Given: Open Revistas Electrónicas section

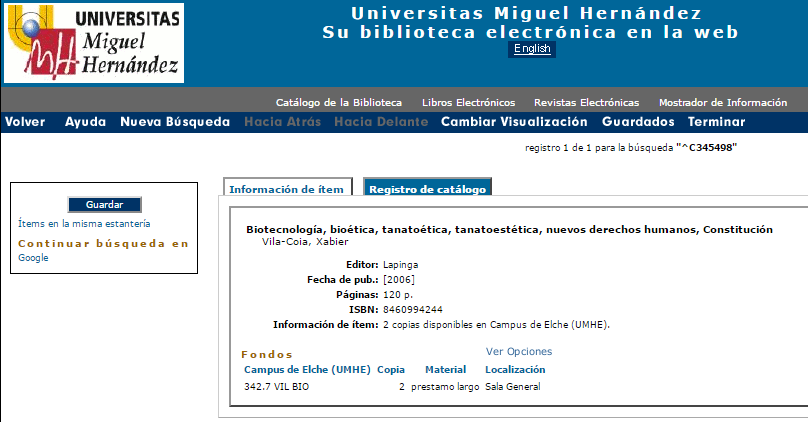Looking at the screenshot, I should click(x=586, y=103).
